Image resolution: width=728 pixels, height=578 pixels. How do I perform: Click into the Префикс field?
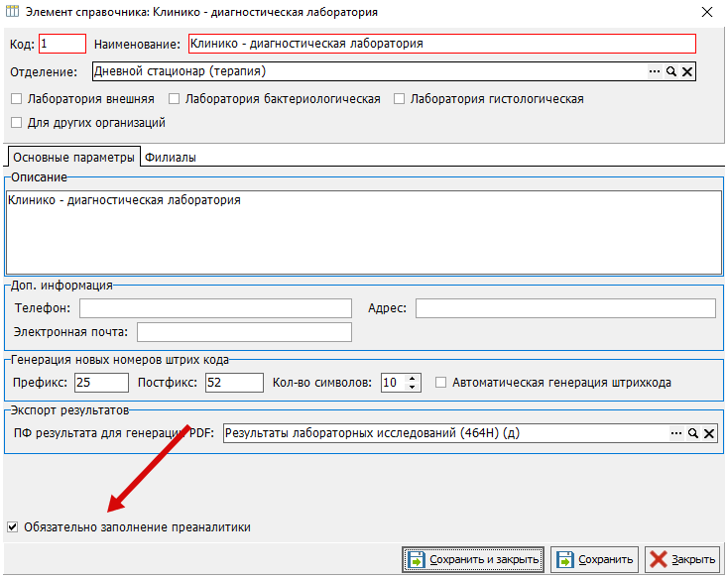pos(101,383)
